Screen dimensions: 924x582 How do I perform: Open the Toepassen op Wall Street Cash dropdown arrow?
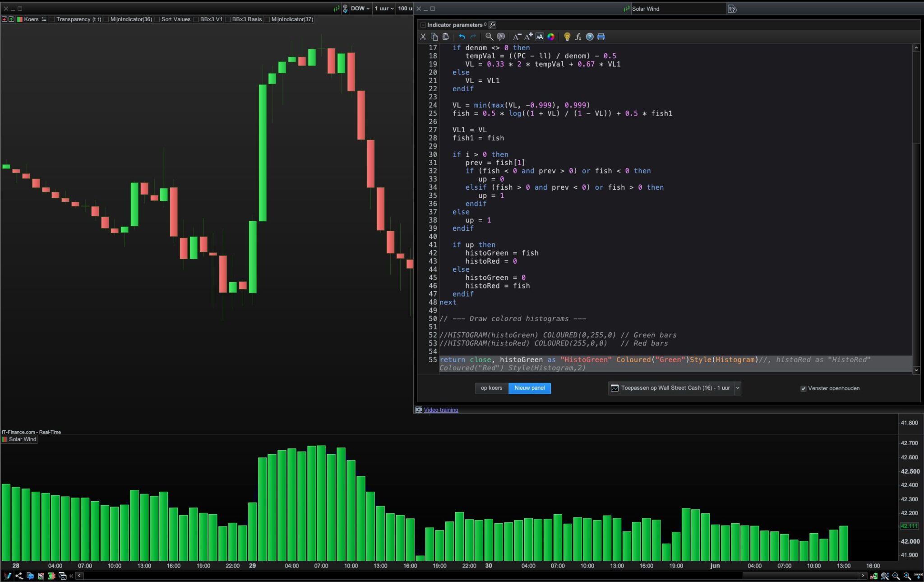point(738,388)
